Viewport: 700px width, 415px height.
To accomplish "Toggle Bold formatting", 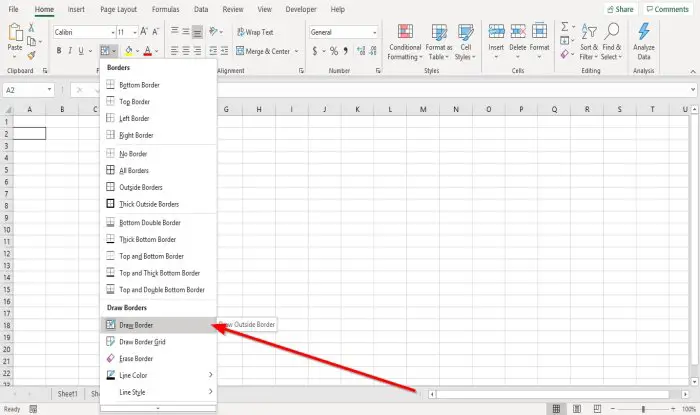I will pos(59,51).
